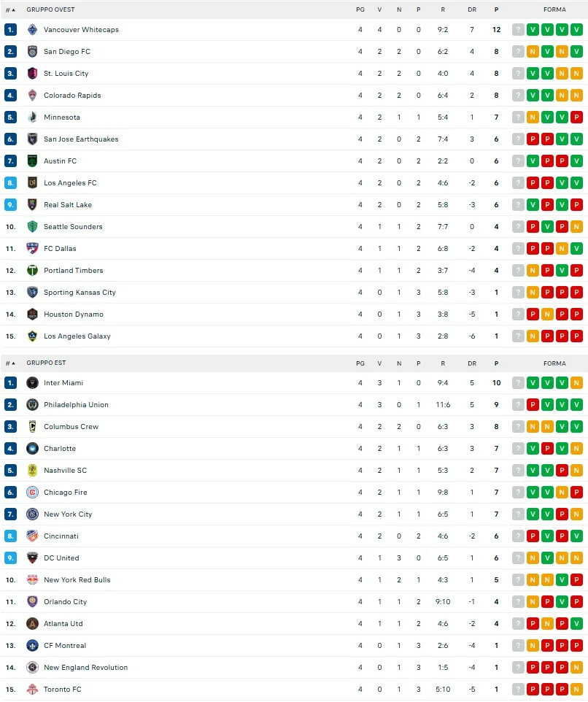
Task: Open the San Jose Earthquakes team link
Action: pyautogui.click(x=81, y=139)
